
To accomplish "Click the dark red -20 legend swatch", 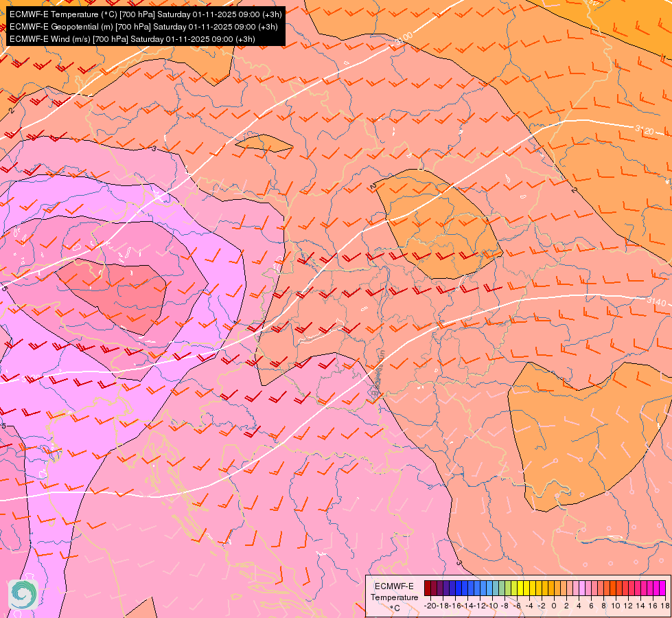I will coord(428,588).
